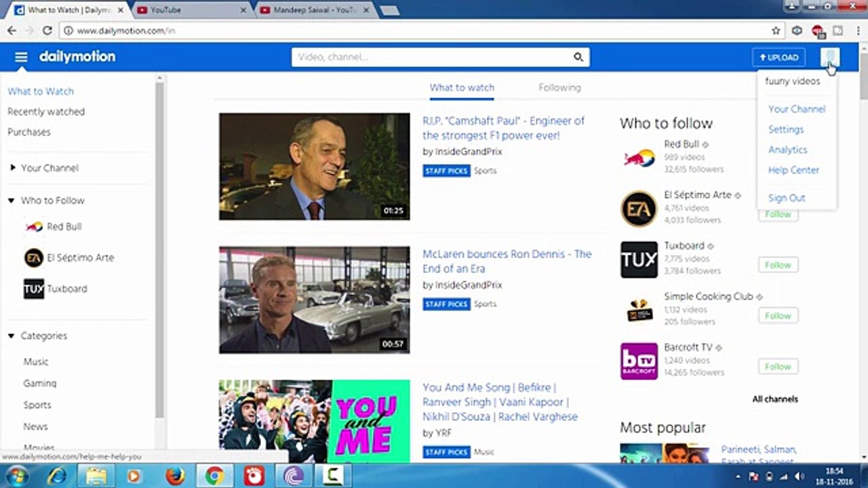The image size is (868, 488).
Task: Open El Séptimo Arte avatar in Who to follow
Action: pos(639,209)
